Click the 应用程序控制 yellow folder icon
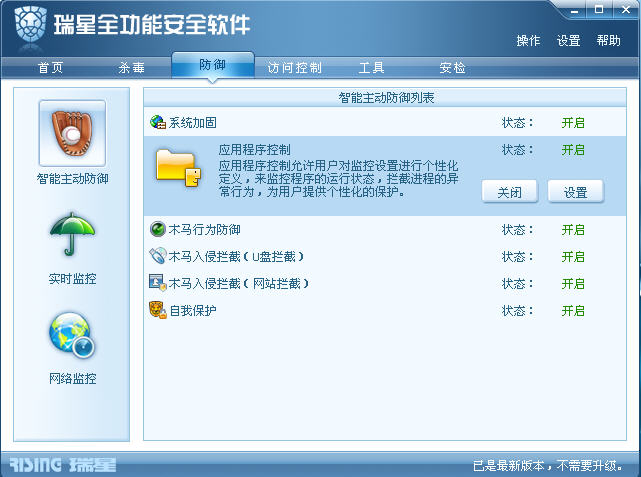 point(178,168)
